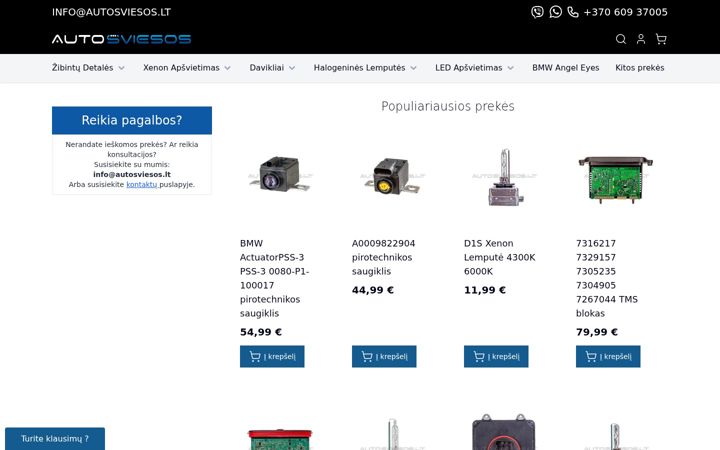Open the 7316217 7329157 TMS blokas title
Viewport: 720px width, 450px height.
[607, 278]
